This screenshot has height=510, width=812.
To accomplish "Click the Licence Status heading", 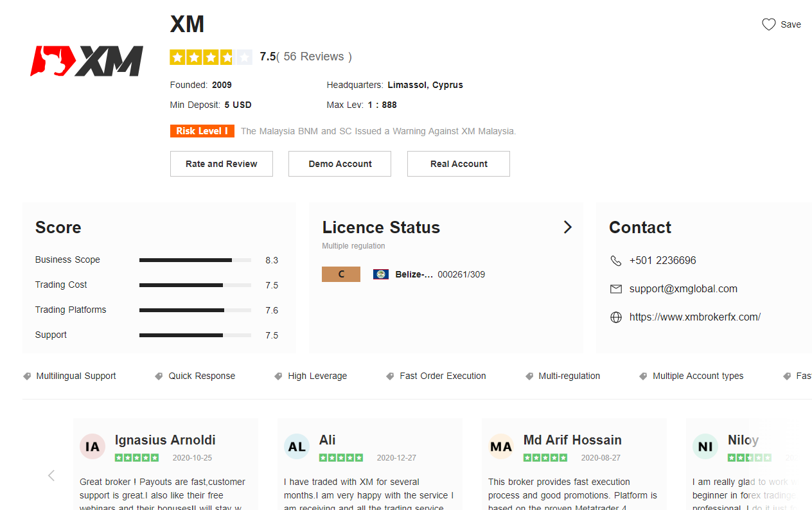I will (381, 227).
